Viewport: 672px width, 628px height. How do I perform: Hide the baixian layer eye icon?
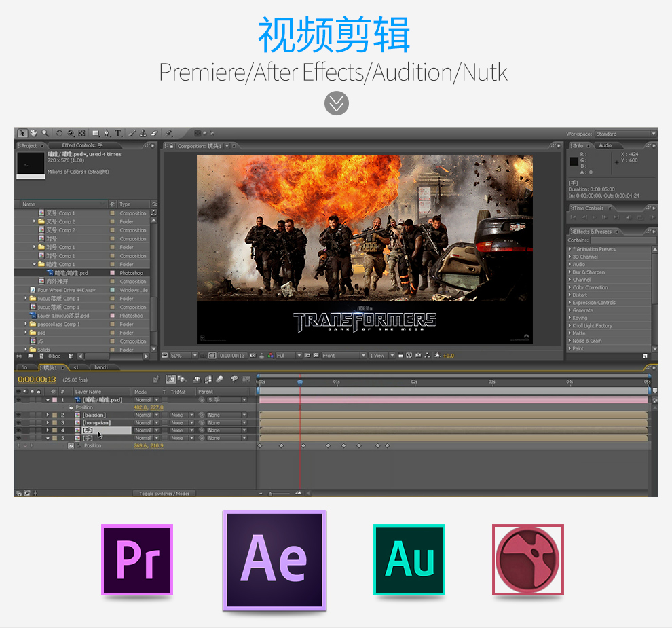(19, 415)
